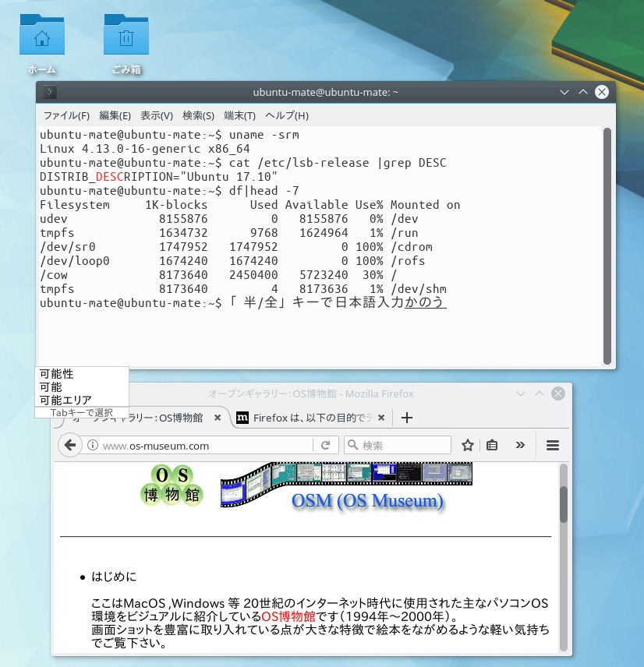Open the ごみ箱 trash folder icon
This screenshot has width=644, height=667.
pyautogui.click(x=126, y=35)
